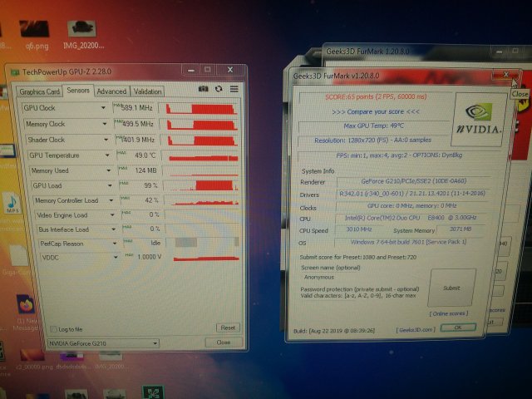Click the Resolution 1280x720 text
The image size is (532, 399).
coord(372,140)
